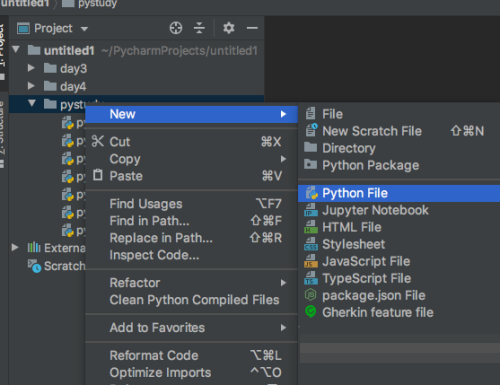Choose New Scratch File
The width and height of the screenshot is (500, 385).
point(399,131)
